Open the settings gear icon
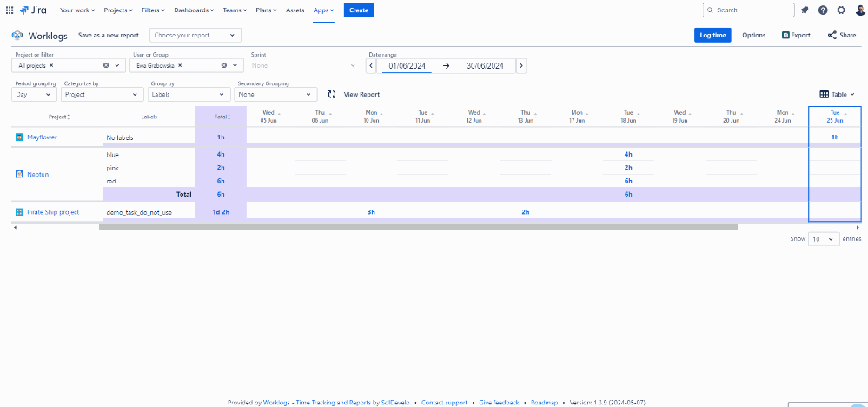This screenshot has width=868, height=407. click(841, 10)
